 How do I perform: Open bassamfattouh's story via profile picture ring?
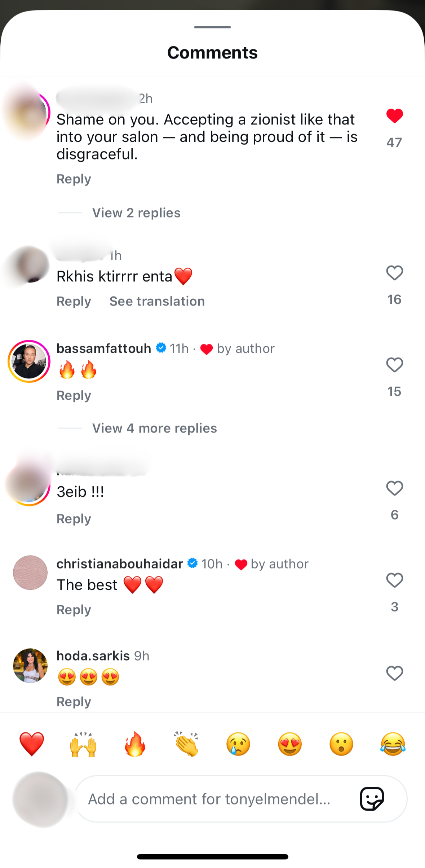coord(29,361)
